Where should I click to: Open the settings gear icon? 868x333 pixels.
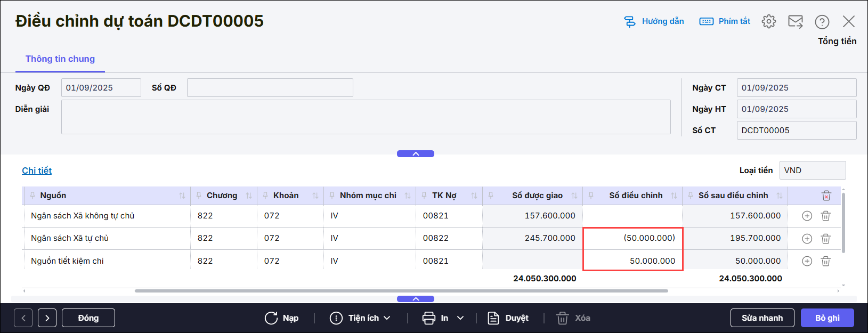(x=768, y=21)
